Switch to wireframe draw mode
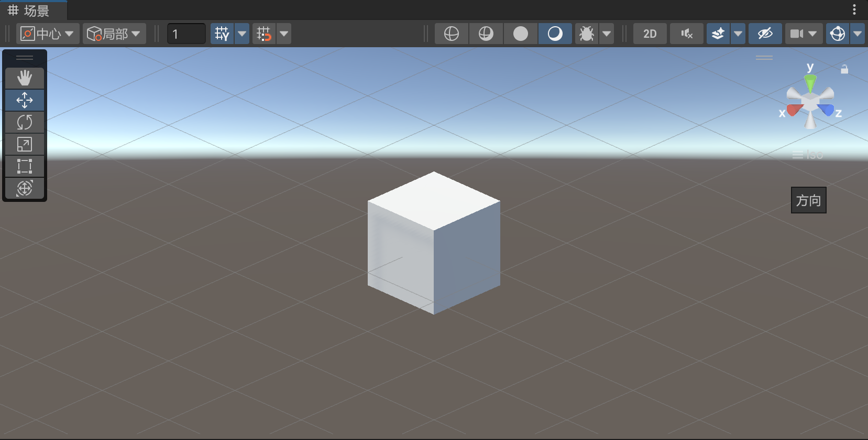868x440 pixels. (452, 34)
